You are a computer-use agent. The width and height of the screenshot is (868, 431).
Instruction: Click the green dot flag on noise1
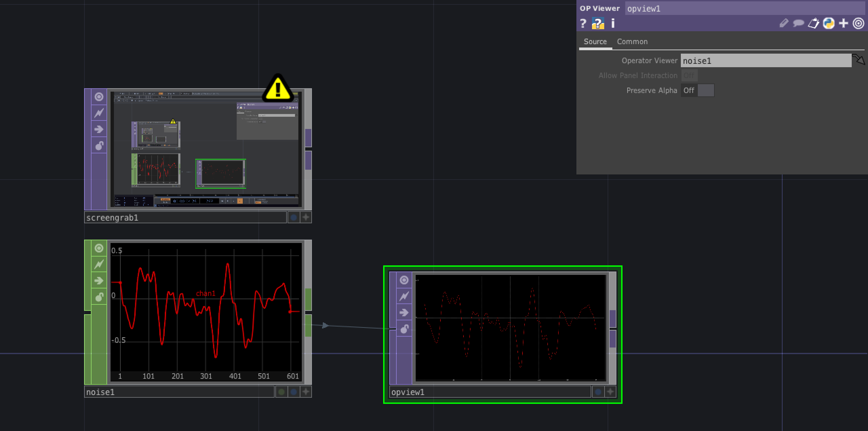point(281,392)
